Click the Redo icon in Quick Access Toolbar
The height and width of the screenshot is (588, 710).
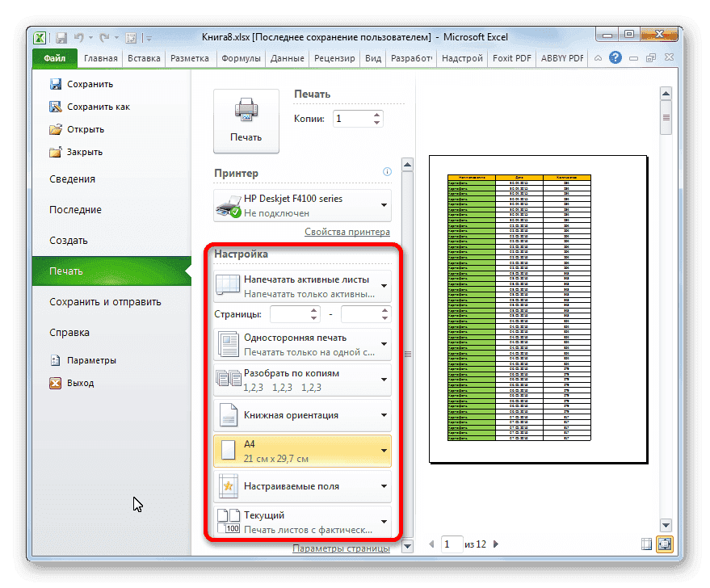[x=105, y=37]
